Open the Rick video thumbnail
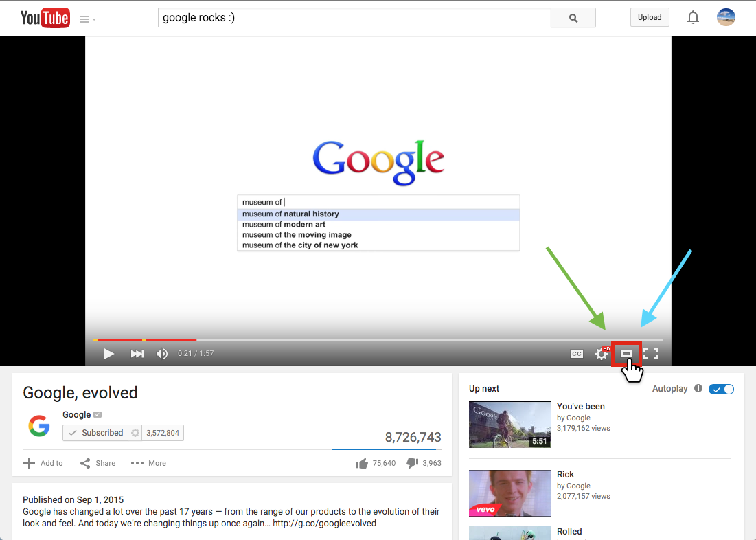Screen dimensions: 756x540 coord(510,493)
